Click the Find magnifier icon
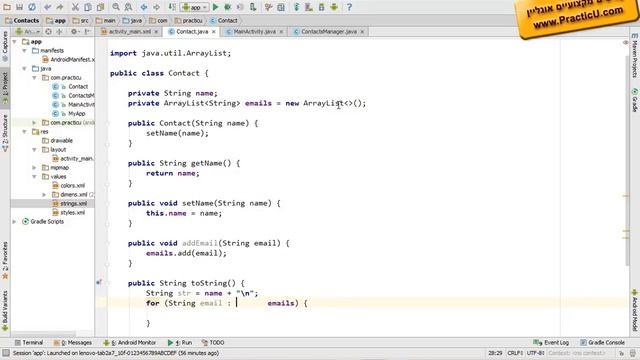 (x=116, y=7)
